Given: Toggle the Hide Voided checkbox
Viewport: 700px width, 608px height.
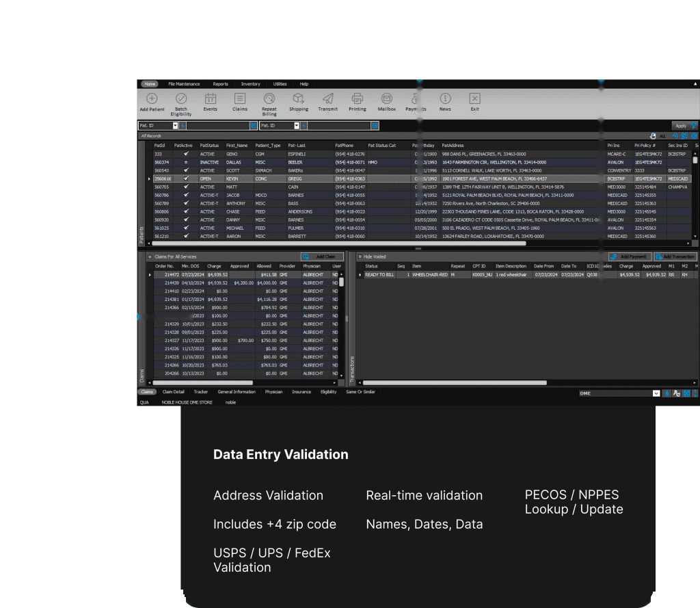Looking at the screenshot, I should point(360,257).
